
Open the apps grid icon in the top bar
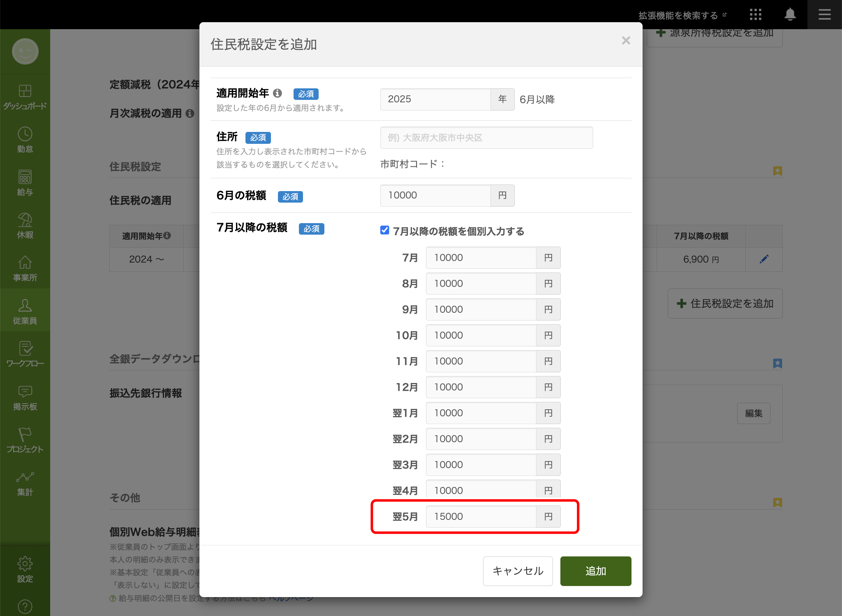pyautogui.click(x=755, y=15)
